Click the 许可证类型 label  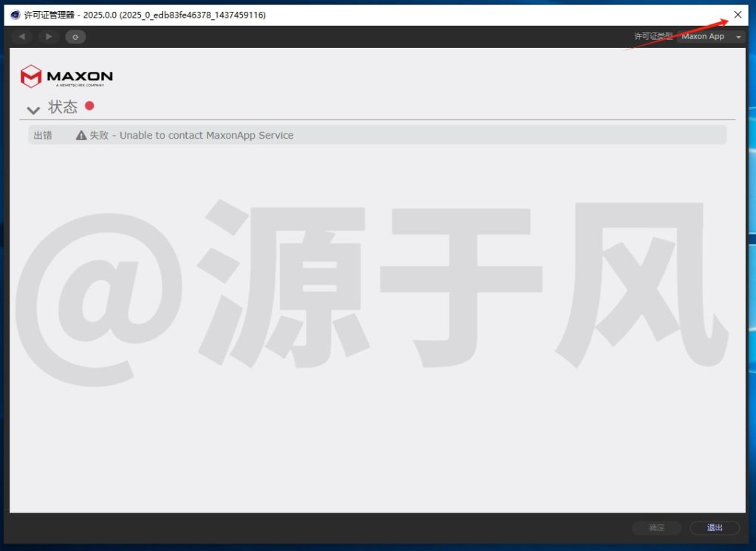(x=653, y=37)
